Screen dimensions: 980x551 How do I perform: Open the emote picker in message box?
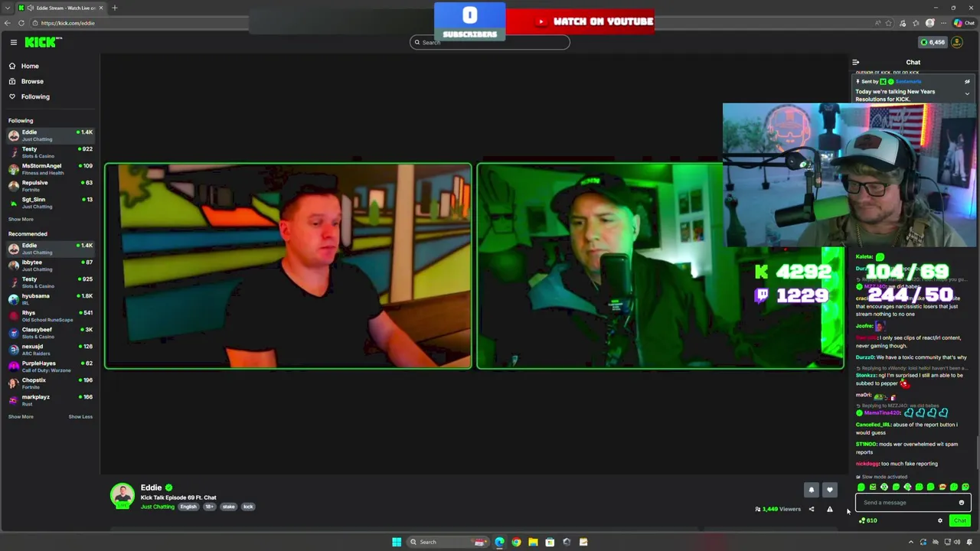click(962, 503)
